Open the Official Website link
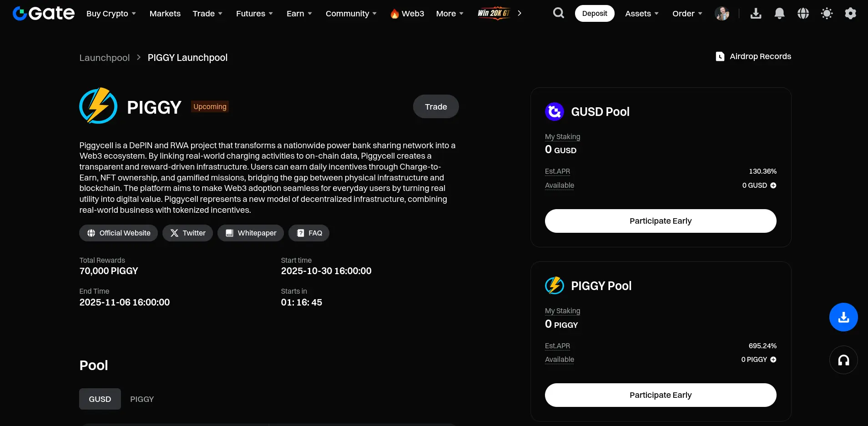The image size is (868, 426). pos(118,233)
